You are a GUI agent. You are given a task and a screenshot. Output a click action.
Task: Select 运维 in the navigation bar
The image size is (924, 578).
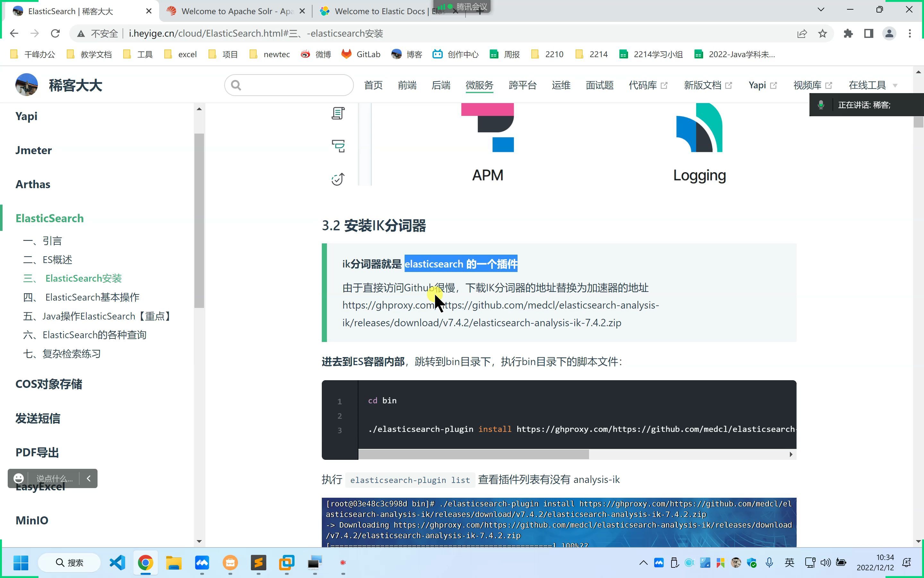coord(561,85)
